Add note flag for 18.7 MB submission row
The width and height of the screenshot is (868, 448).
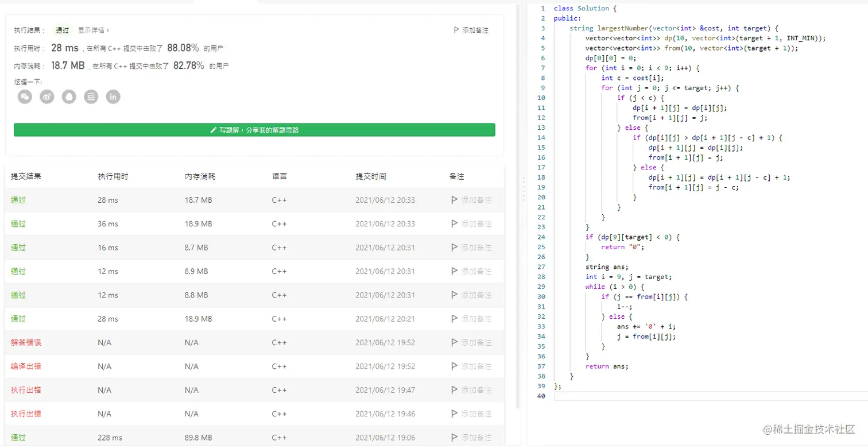click(471, 200)
